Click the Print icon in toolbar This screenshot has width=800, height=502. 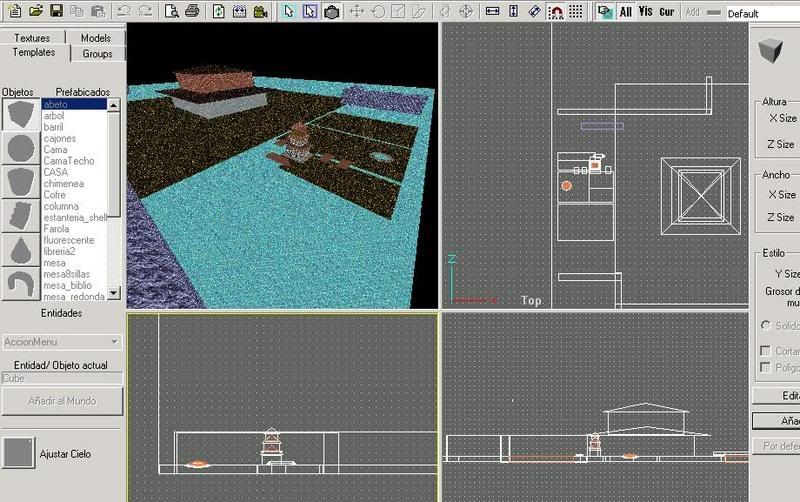[192, 12]
